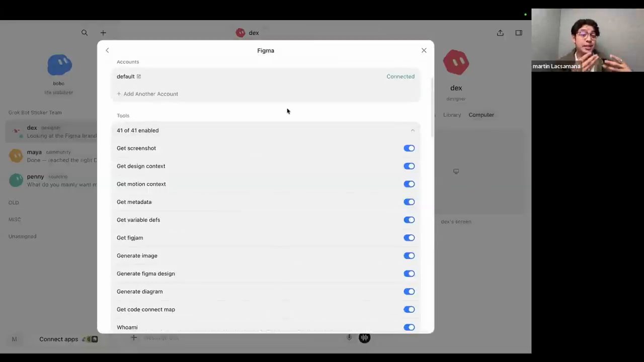Click Add Another Account
The width and height of the screenshot is (644, 362).
click(x=147, y=94)
